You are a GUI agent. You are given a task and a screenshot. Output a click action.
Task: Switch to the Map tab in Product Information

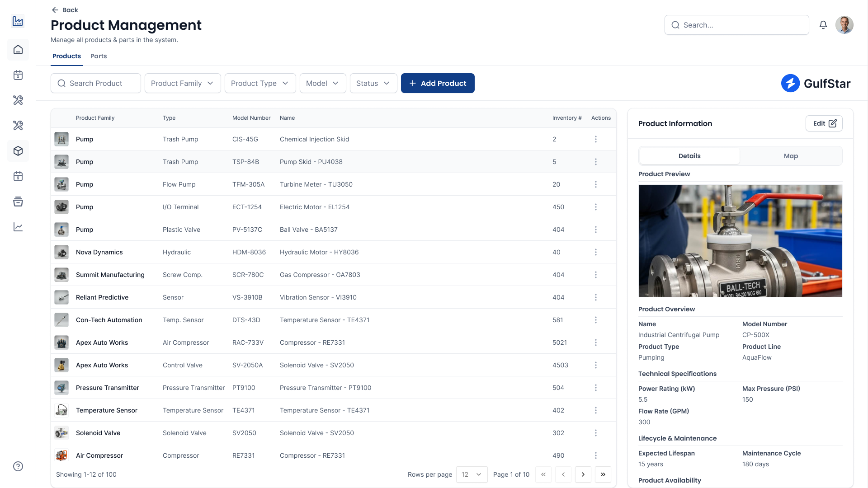click(791, 156)
